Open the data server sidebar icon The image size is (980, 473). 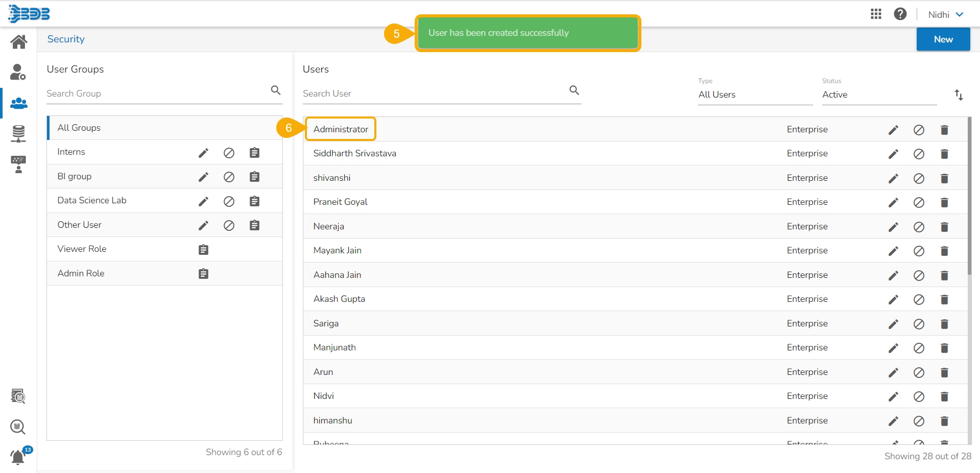tap(18, 133)
